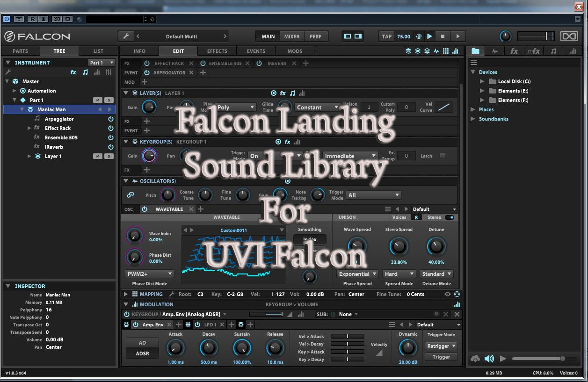Show the fx view in the Instrument tree toolbar

73,72
